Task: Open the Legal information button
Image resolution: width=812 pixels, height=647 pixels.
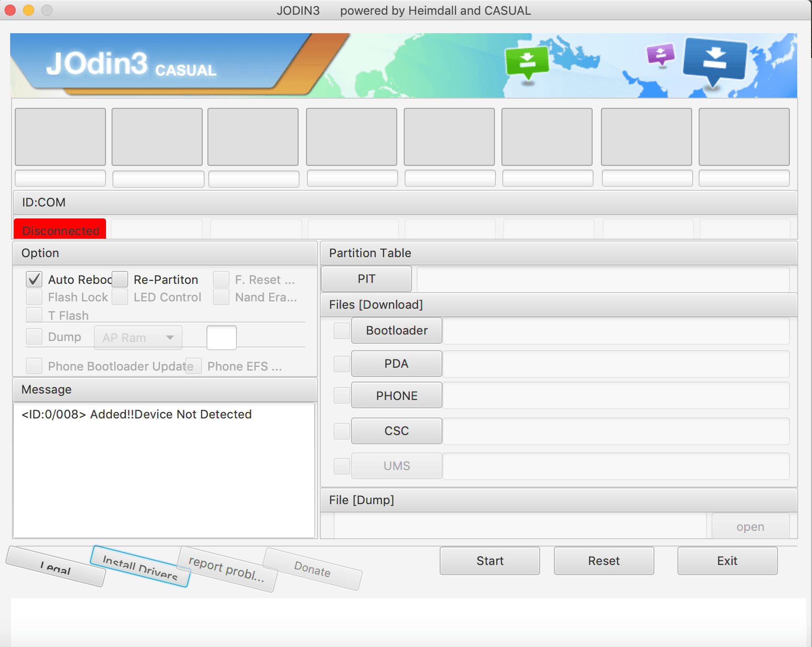Action: tap(55, 567)
